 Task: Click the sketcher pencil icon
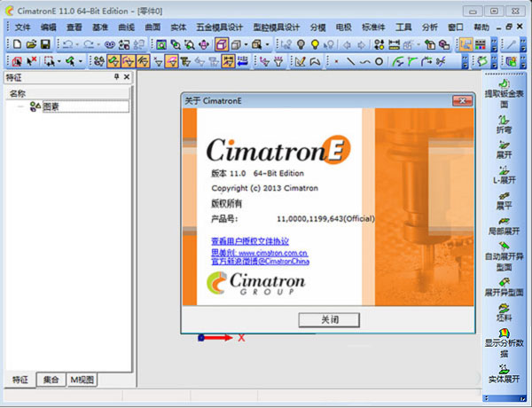point(301,61)
